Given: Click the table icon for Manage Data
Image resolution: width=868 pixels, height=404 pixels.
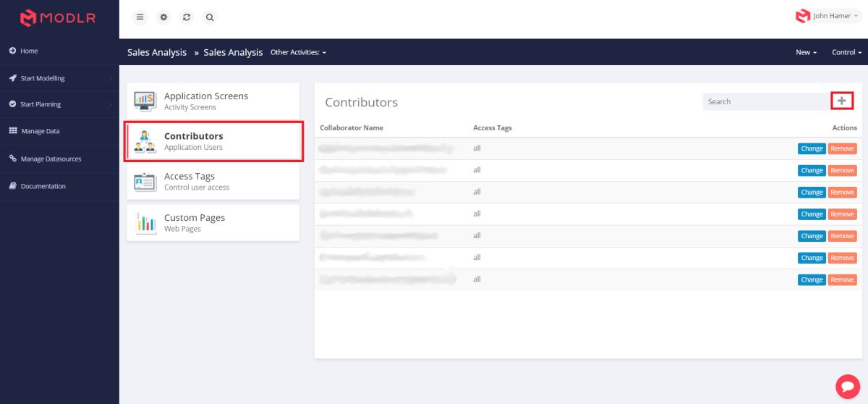Looking at the screenshot, I should 13,131.
